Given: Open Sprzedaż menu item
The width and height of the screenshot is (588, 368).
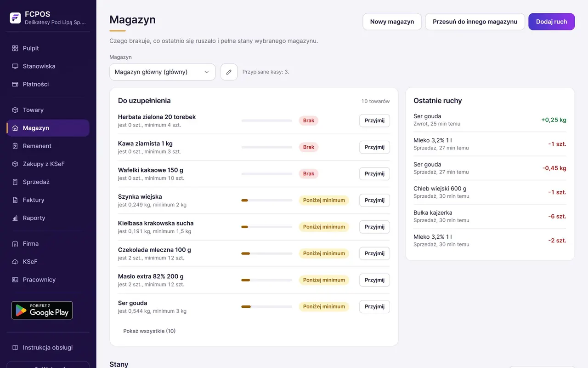Looking at the screenshot, I should point(48,182).
